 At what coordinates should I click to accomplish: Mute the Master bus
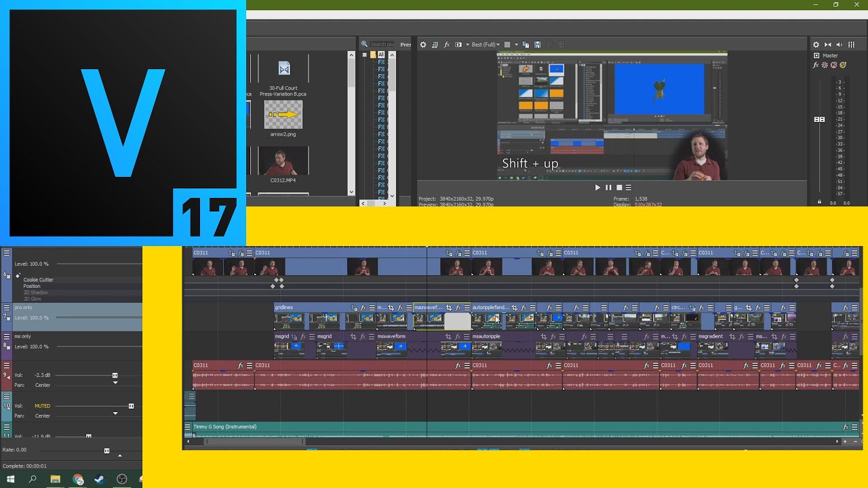[x=834, y=65]
